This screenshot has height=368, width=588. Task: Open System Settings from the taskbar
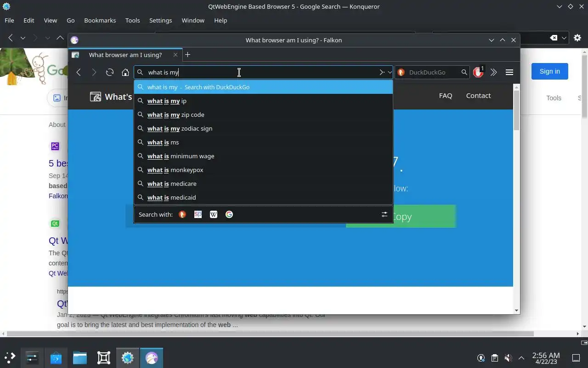tap(32, 357)
